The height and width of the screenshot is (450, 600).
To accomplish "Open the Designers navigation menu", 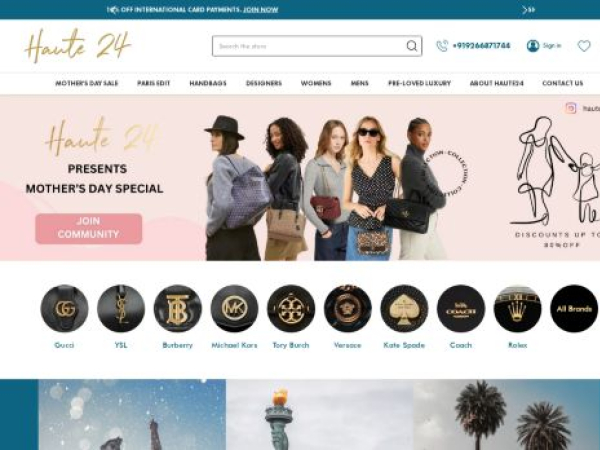I will 264,83.
